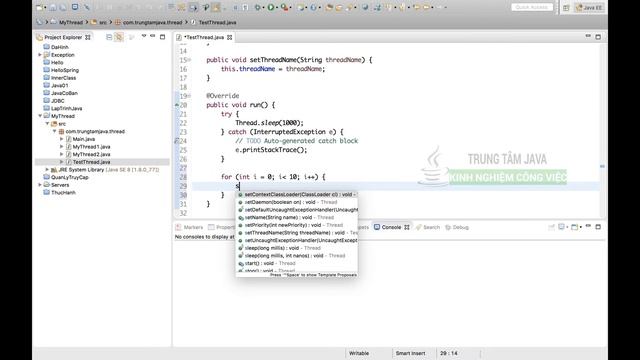The width and height of the screenshot is (640, 360).
Task: Collapse setThreadName method at line 15
Action: pos(189,60)
